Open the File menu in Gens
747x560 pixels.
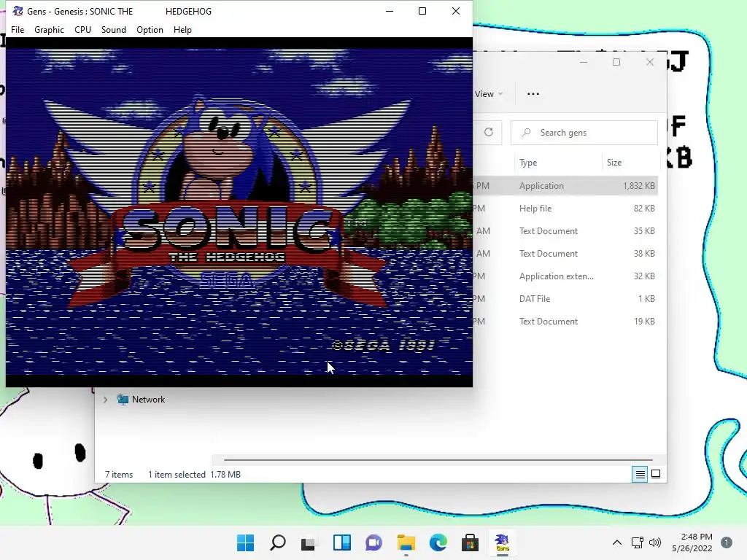[18, 29]
